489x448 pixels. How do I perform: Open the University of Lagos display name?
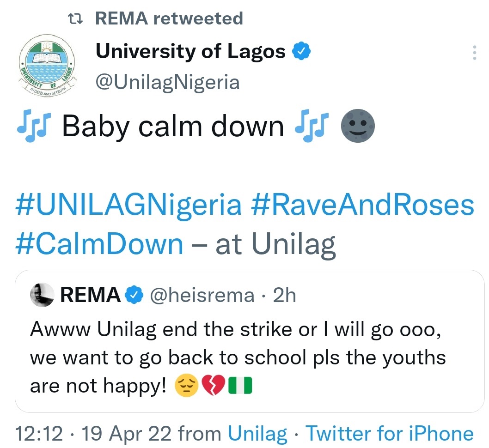190,52
